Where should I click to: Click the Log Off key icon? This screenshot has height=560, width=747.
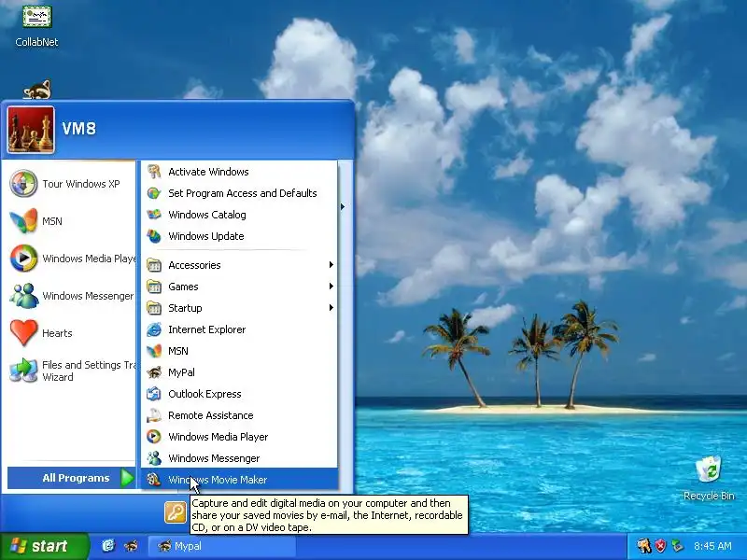176,511
